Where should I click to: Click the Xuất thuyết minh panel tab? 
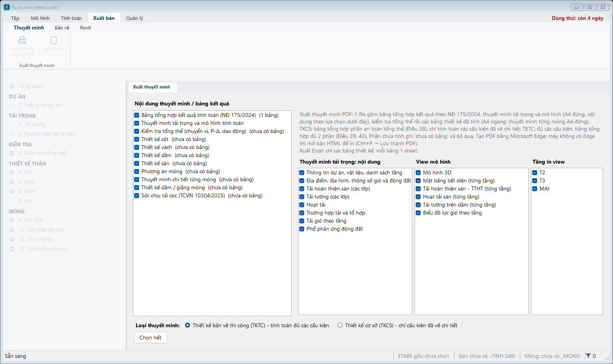[152, 87]
